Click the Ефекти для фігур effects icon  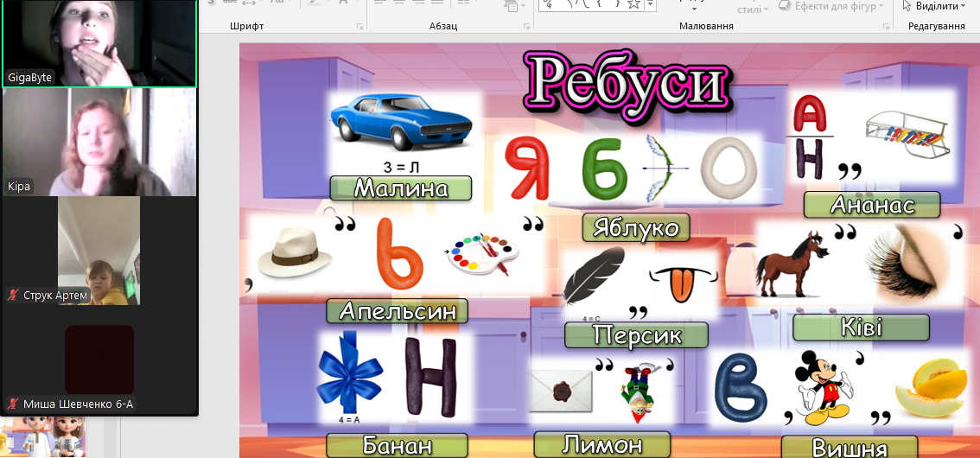[785, 6]
